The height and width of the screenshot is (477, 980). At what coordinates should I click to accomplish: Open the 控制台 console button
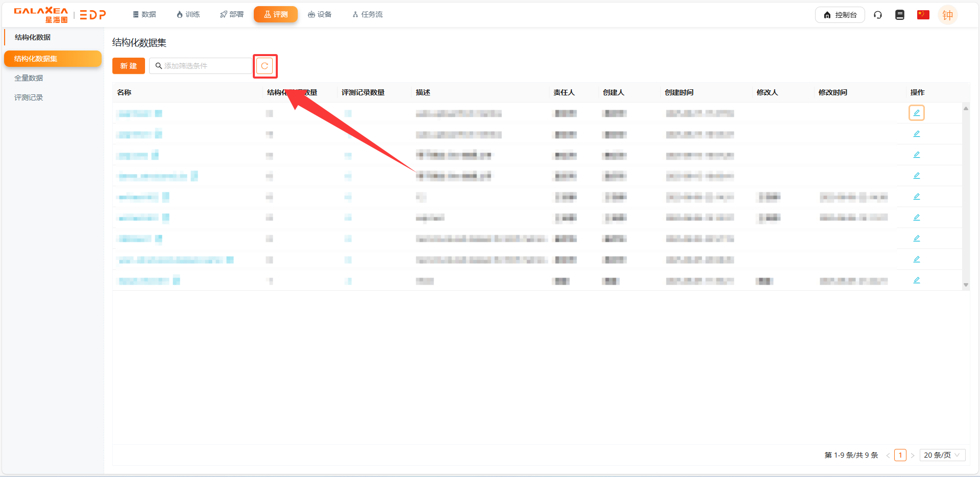[840, 15]
